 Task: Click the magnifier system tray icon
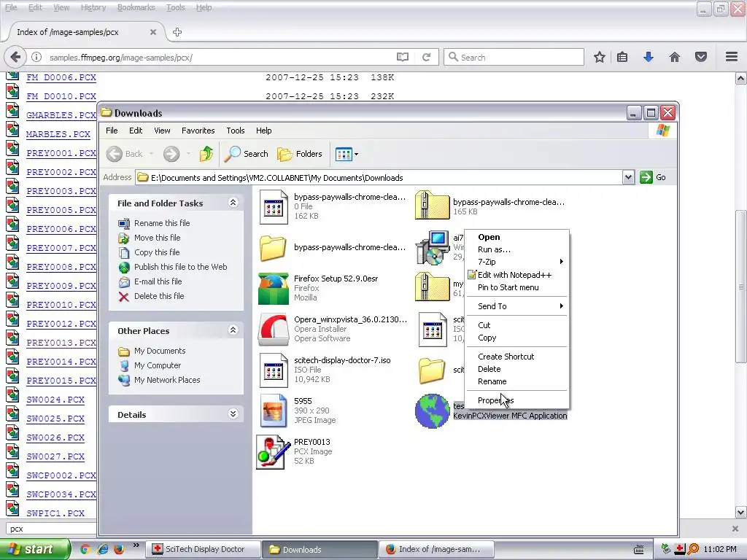[693, 549]
